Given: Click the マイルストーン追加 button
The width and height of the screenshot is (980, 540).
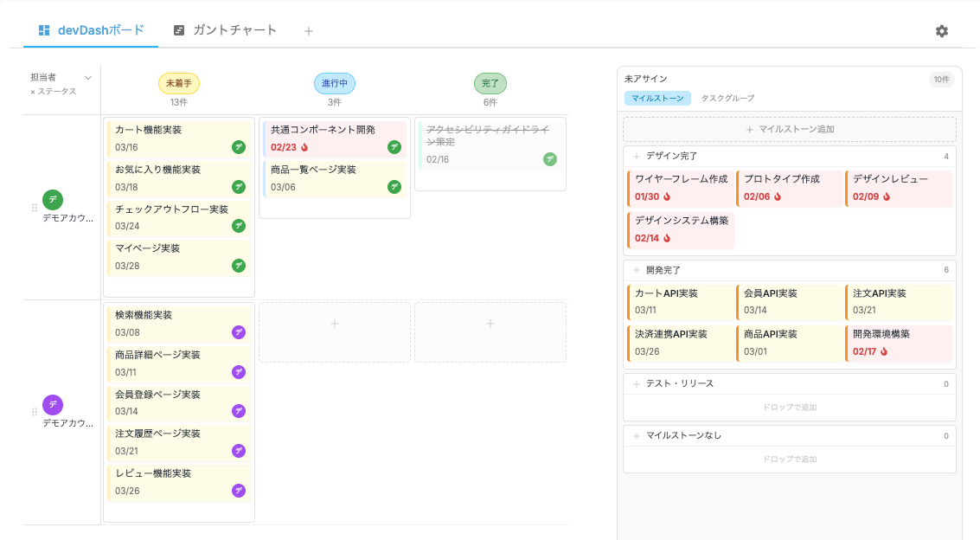Looking at the screenshot, I should point(788,129).
